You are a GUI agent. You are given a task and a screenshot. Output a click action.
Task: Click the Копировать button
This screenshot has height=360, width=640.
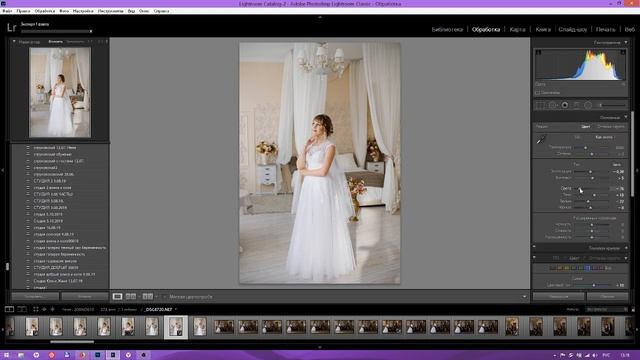pos(35,296)
